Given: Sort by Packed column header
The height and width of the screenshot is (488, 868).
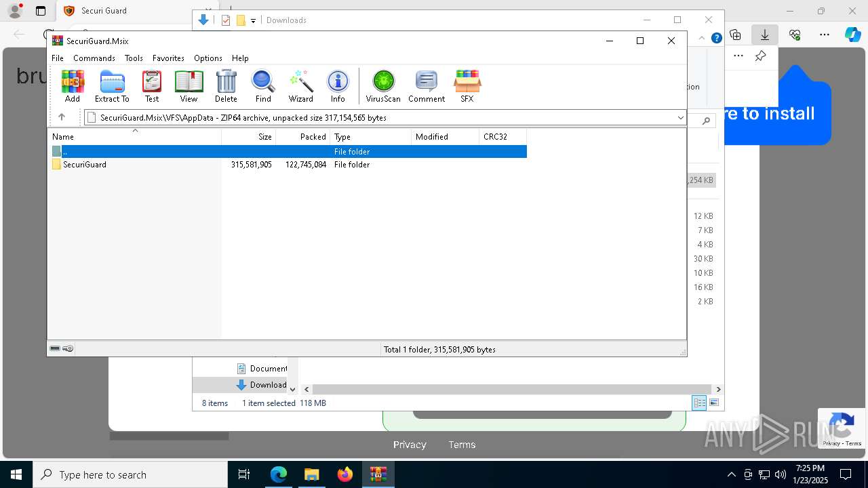Looking at the screenshot, I should [303, 137].
